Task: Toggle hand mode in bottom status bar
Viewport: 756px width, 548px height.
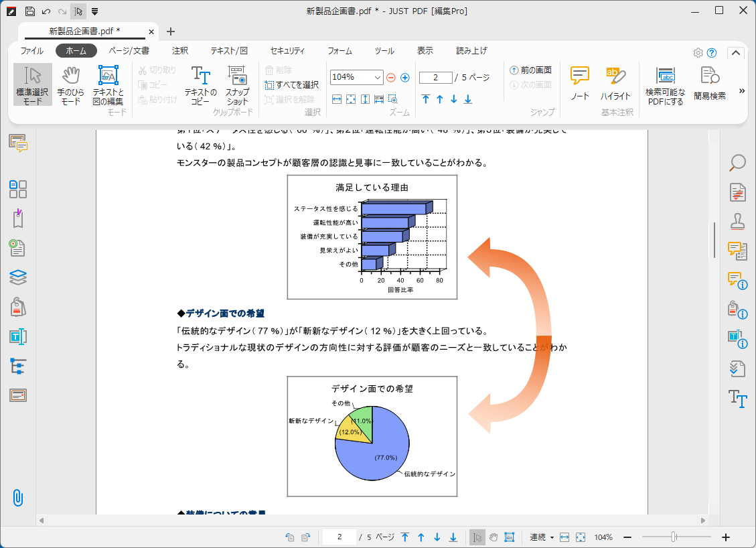Action: coord(494,537)
